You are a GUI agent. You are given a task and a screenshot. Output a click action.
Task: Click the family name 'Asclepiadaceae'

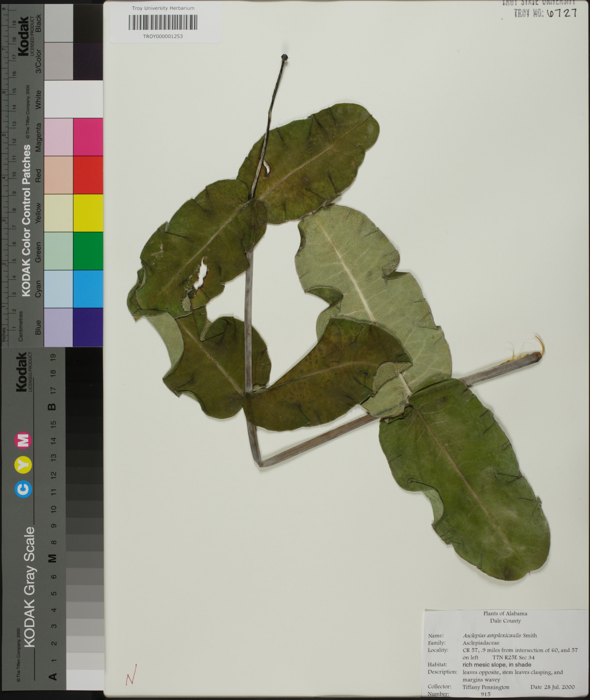pyautogui.click(x=481, y=643)
